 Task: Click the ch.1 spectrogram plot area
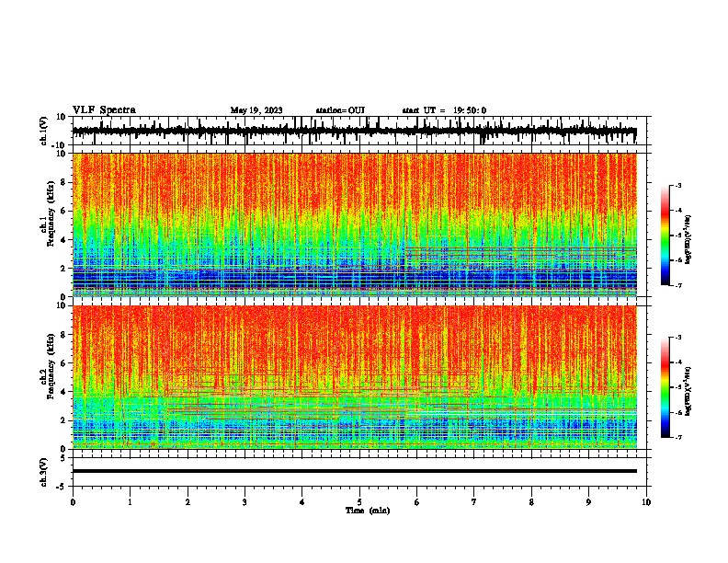pos(355,224)
